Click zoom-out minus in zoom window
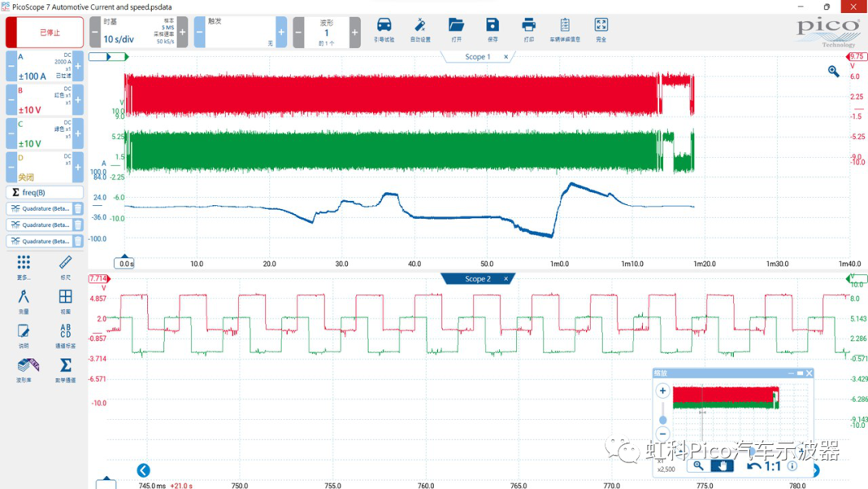 click(662, 434)
